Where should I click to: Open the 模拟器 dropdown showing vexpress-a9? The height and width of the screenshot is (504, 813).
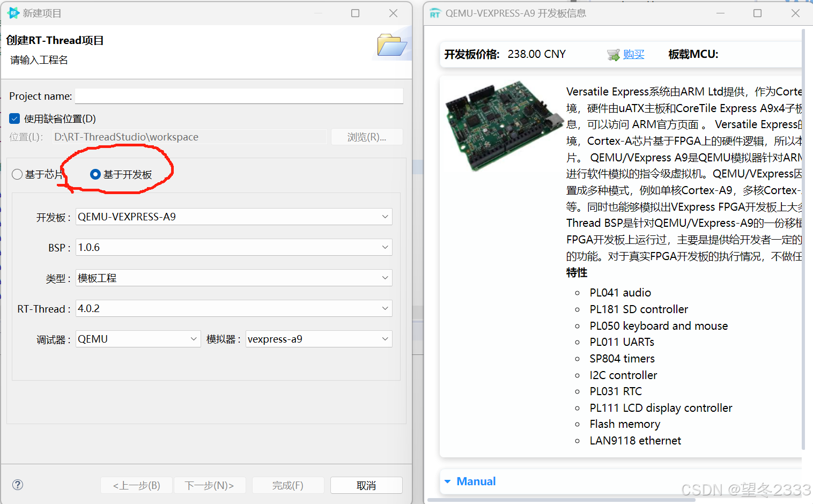[x=319, y=339]
